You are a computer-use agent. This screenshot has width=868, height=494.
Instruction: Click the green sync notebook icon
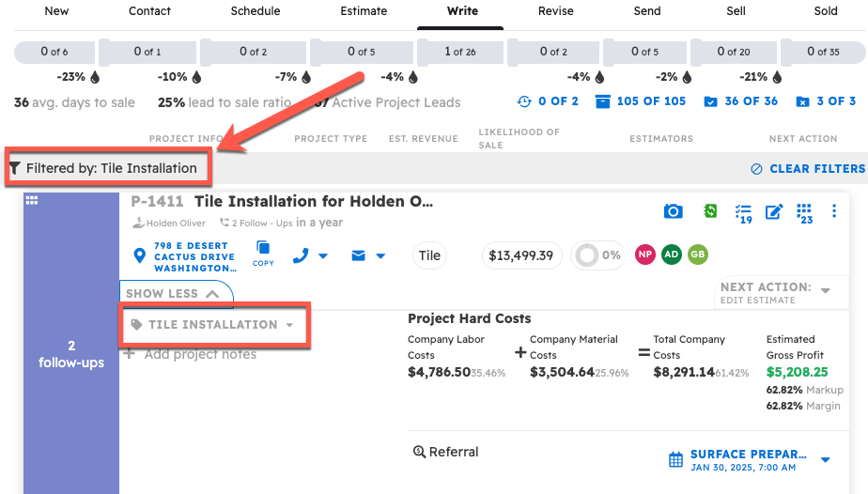[711, 211]
